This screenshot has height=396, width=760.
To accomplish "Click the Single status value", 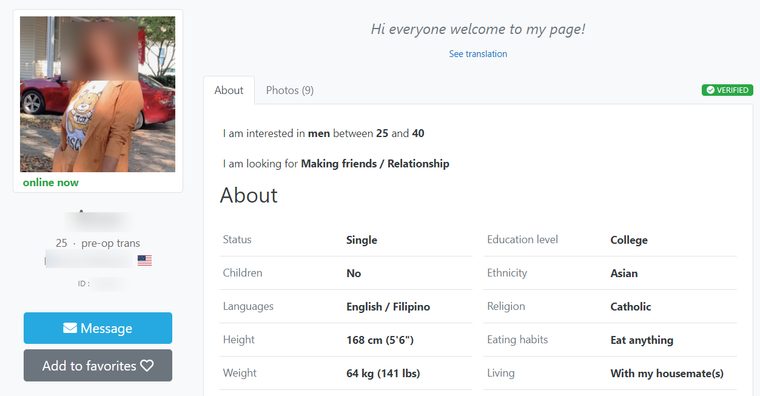I will pyautogui.click(x=362, y=240).
